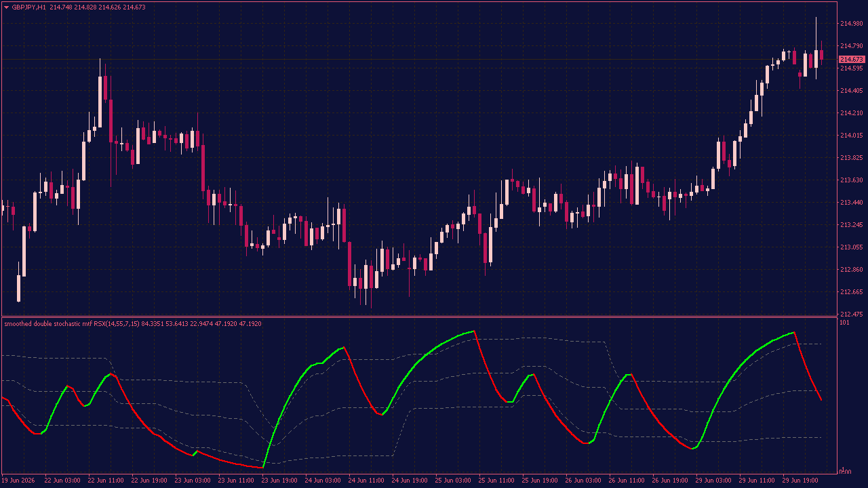This screenshot has width=868, height=488.
Task: Click the 213.245 price axis label
Action: pyautogui.click(x=851, y=225)
